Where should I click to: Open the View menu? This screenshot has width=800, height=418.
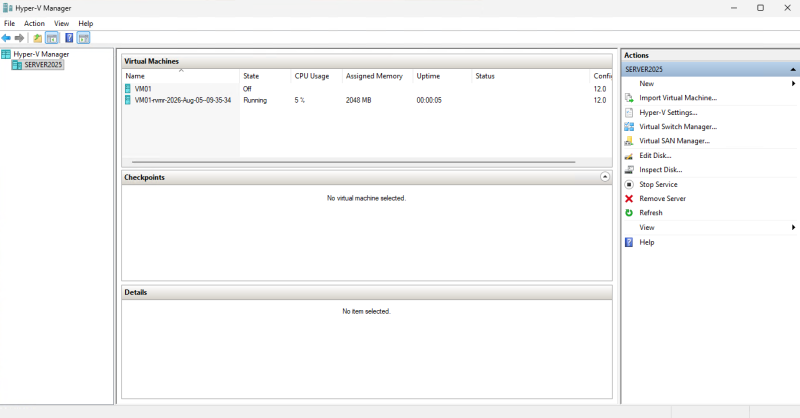point(61,23)
